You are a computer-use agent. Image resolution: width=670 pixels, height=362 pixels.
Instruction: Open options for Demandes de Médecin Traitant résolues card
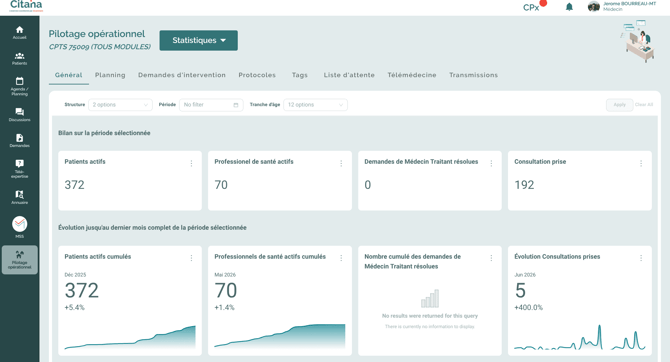pos(491,163)
